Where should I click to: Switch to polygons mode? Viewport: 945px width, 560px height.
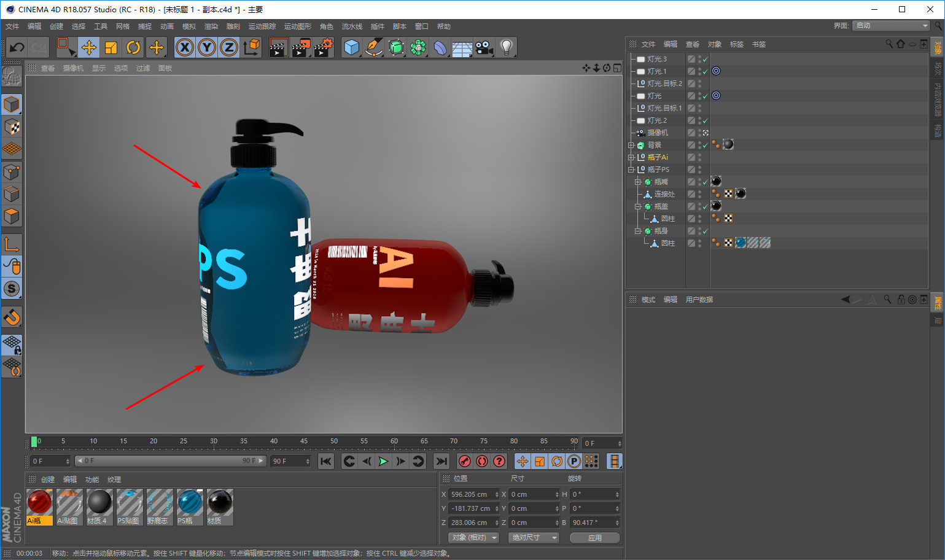[12, 216]
